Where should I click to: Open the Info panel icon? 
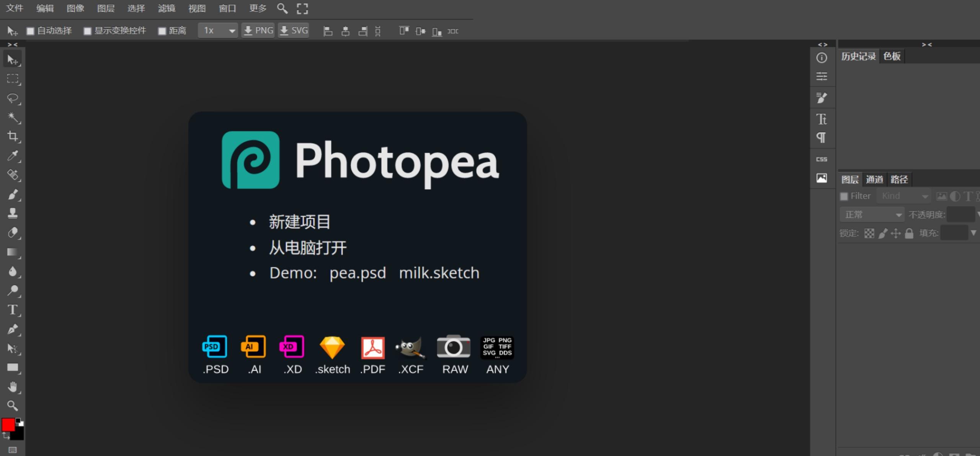click(x=822, y=58)
